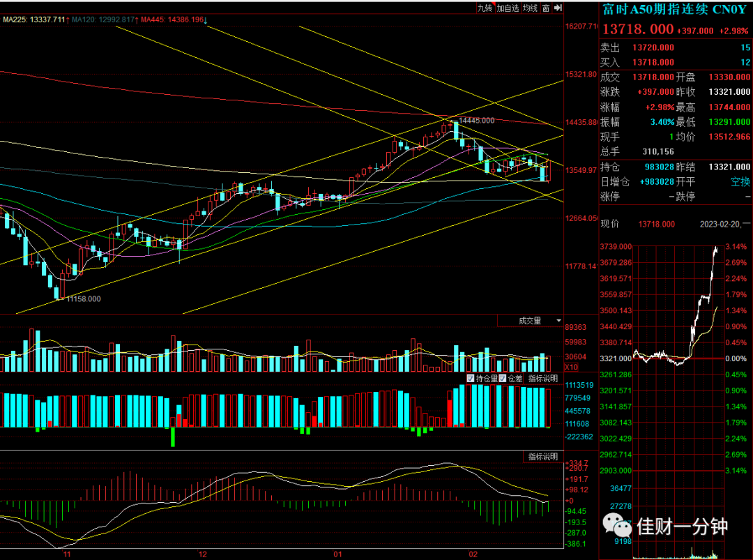Image resolution: width=753 pixels, height=560 pixels.
Task: Select the 九转 toolbar tab
Action: coord(485,8)
